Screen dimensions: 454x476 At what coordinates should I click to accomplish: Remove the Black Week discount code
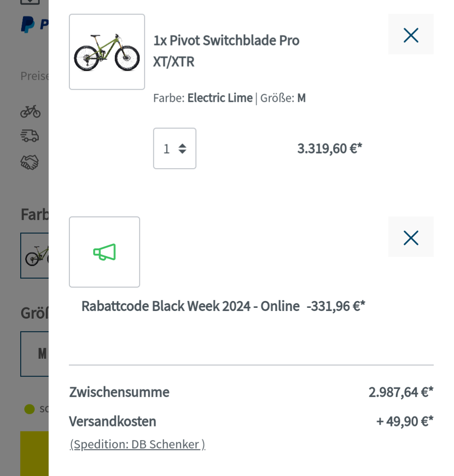point(411,237)
